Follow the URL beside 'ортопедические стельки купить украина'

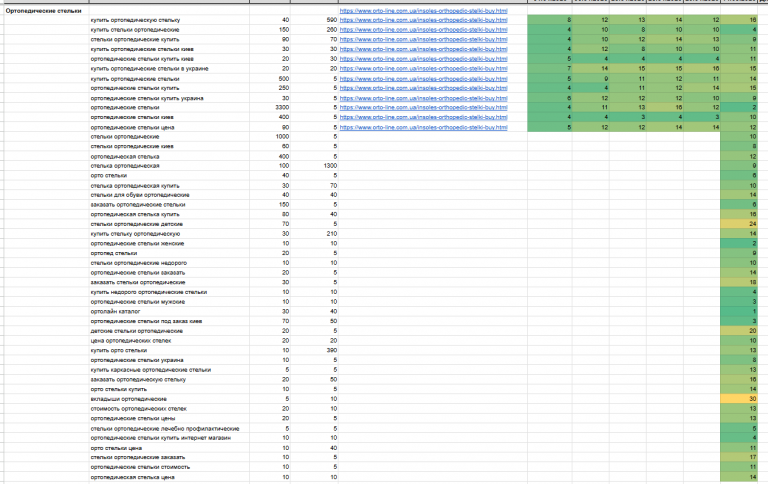click(x=423, y=98)
